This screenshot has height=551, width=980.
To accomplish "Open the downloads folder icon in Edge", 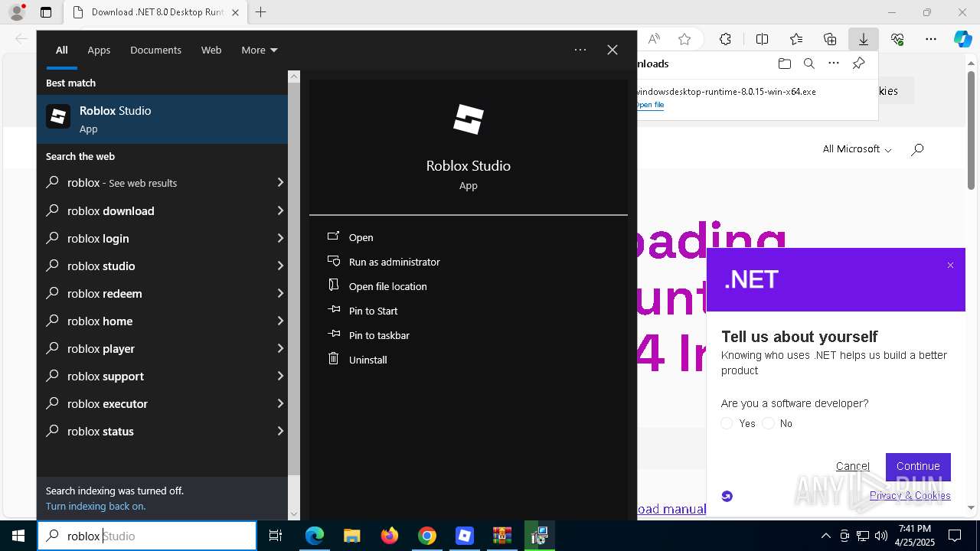I will pos(784,64).
